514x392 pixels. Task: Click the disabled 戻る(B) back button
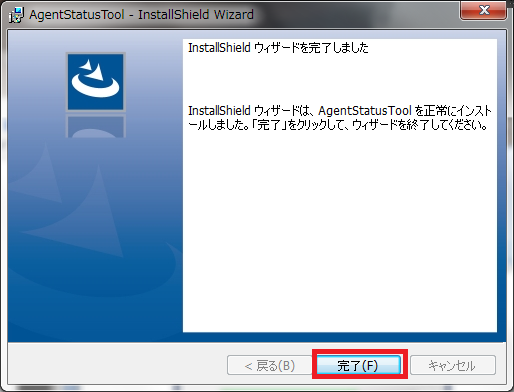click(269, 365)
